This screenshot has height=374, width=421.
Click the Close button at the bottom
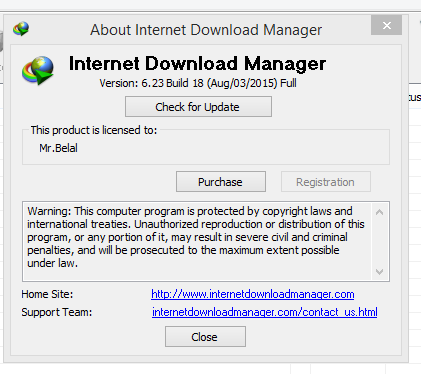point(205,337)
